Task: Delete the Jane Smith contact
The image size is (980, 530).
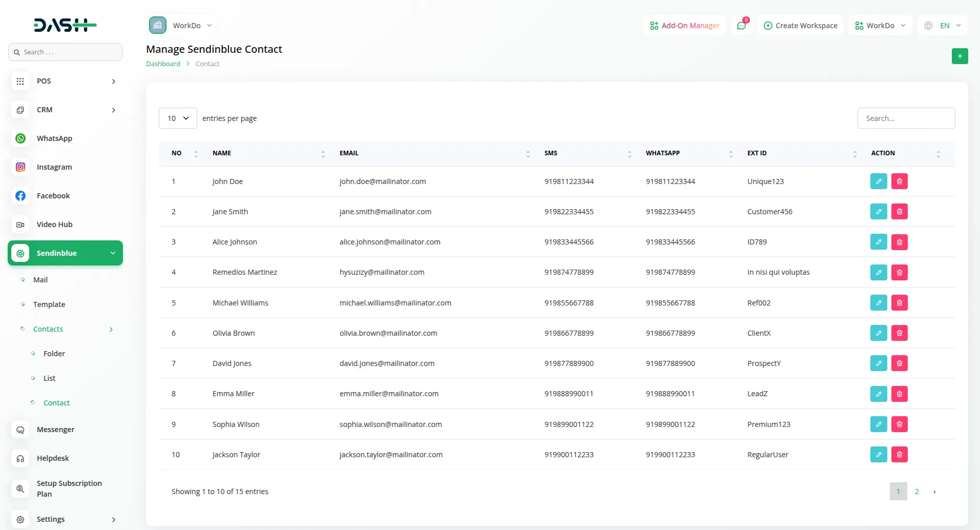Action: tap(899, 212)
